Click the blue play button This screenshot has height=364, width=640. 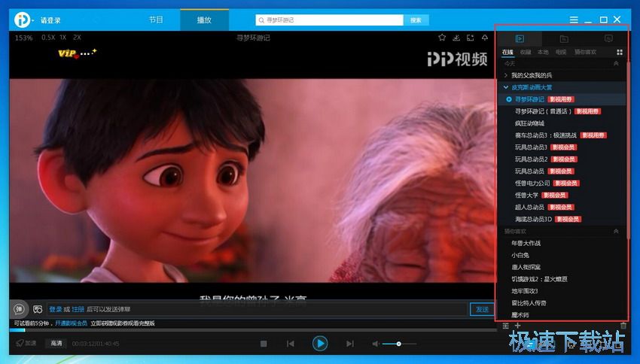(320, 344)
